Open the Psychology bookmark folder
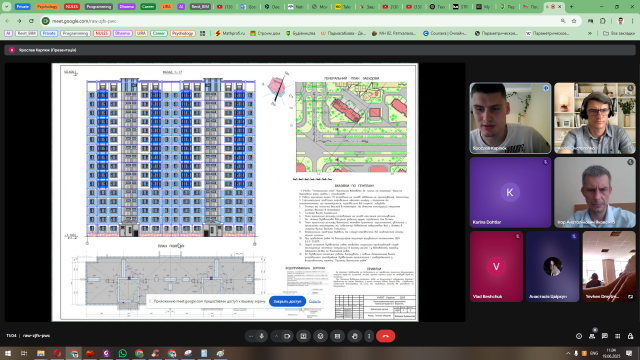Viewport: 640px width, 360px height. 182,33
